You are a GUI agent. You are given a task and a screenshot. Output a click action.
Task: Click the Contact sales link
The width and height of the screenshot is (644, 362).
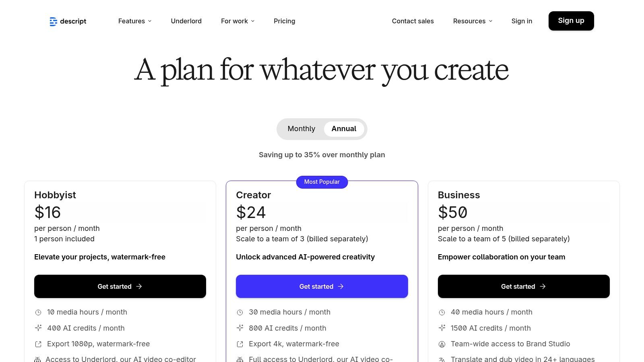point(413,21)
